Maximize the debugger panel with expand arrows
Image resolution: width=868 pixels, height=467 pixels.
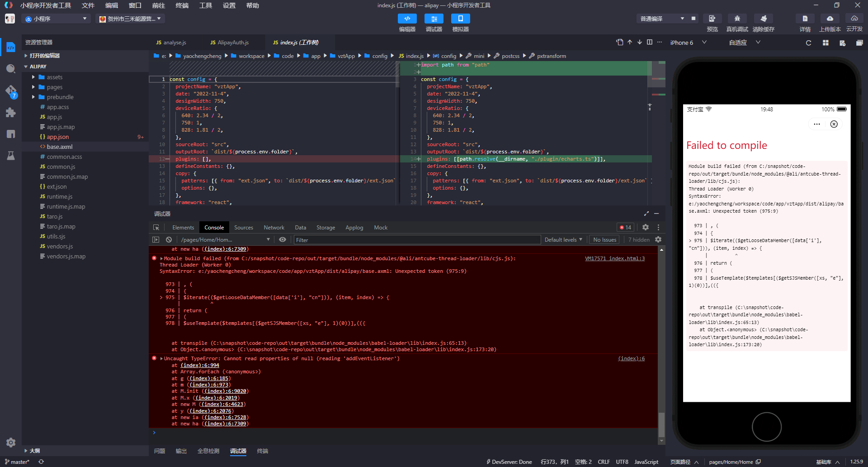click(646, 214)
